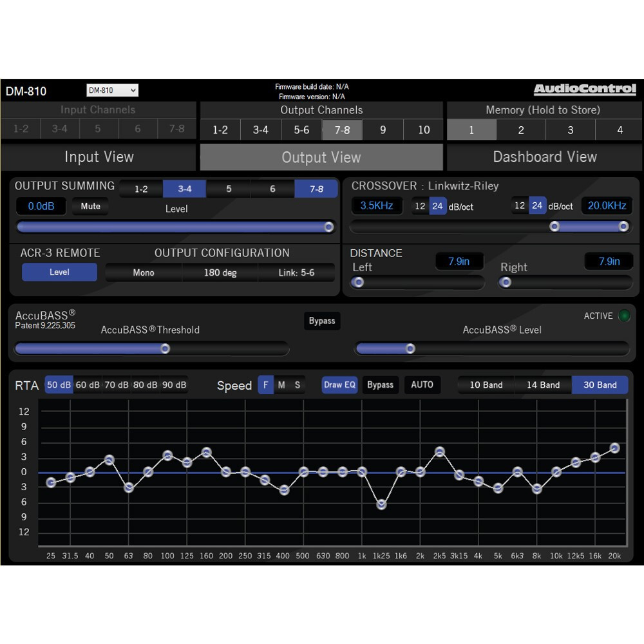This screenshot has width=644, height=644.
Task: Recall Memory preset 4
Action: click(620, 130)
